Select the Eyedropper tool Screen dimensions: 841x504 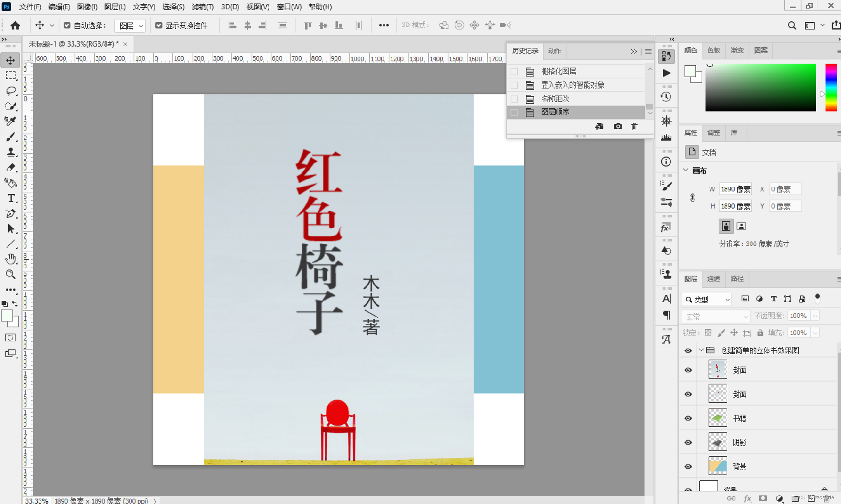[x=10, y=122]
